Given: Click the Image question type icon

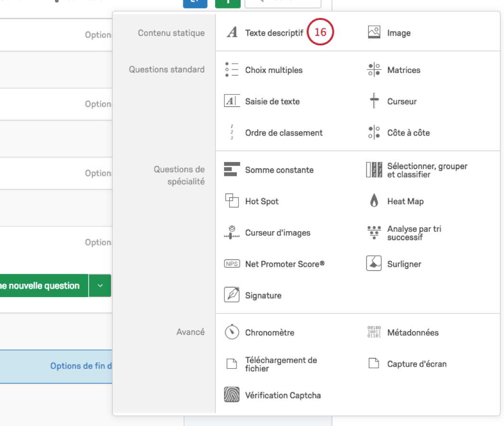Looking at the screenshot, I should [x=374, y=33].
